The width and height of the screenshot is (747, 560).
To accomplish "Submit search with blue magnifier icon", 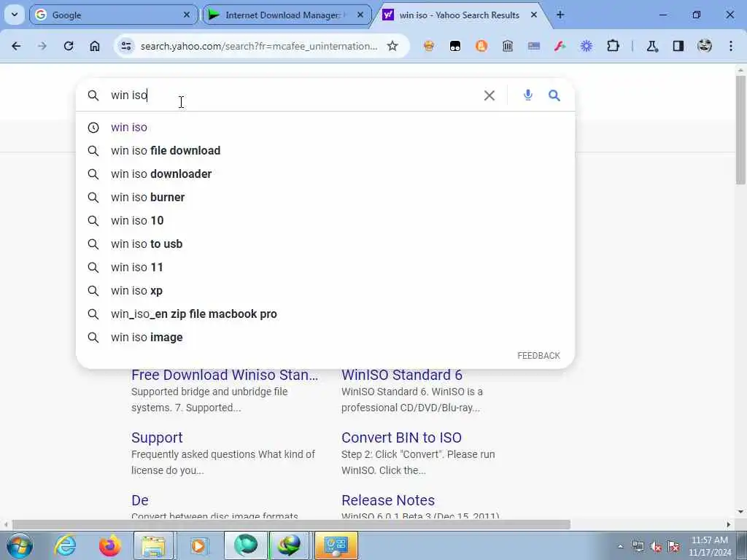I will pyautogui.click(x=554, y=96).
